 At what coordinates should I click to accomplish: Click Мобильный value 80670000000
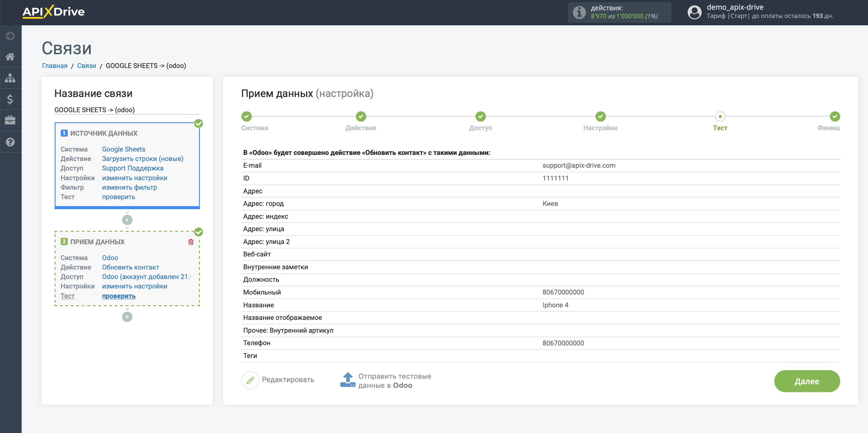[x=563, y=292]
